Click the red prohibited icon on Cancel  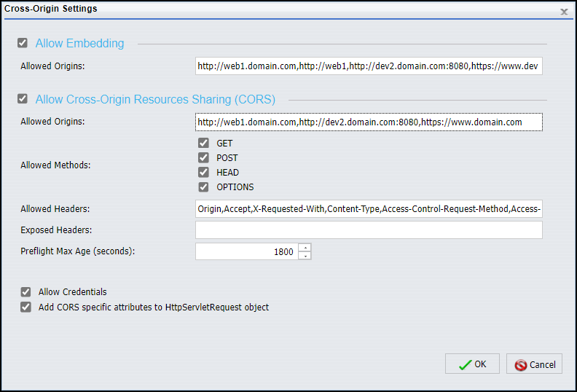[x=520, y=365]
